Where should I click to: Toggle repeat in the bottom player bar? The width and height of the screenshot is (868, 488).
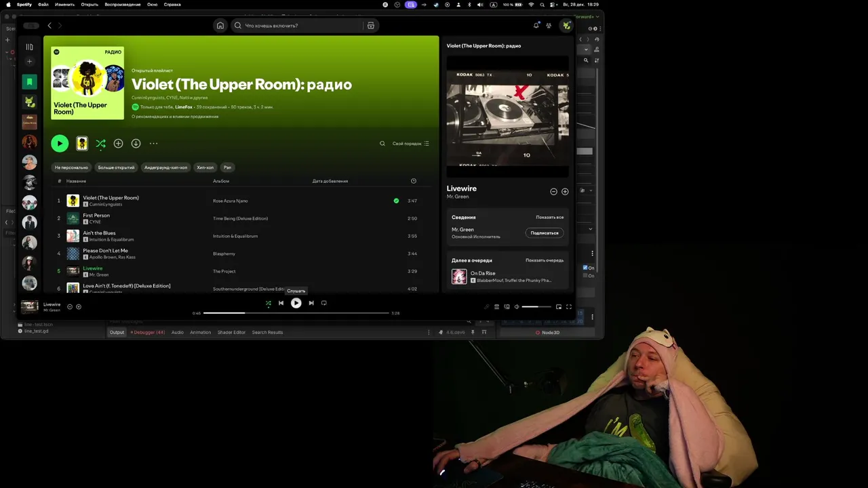coord(324,303)
